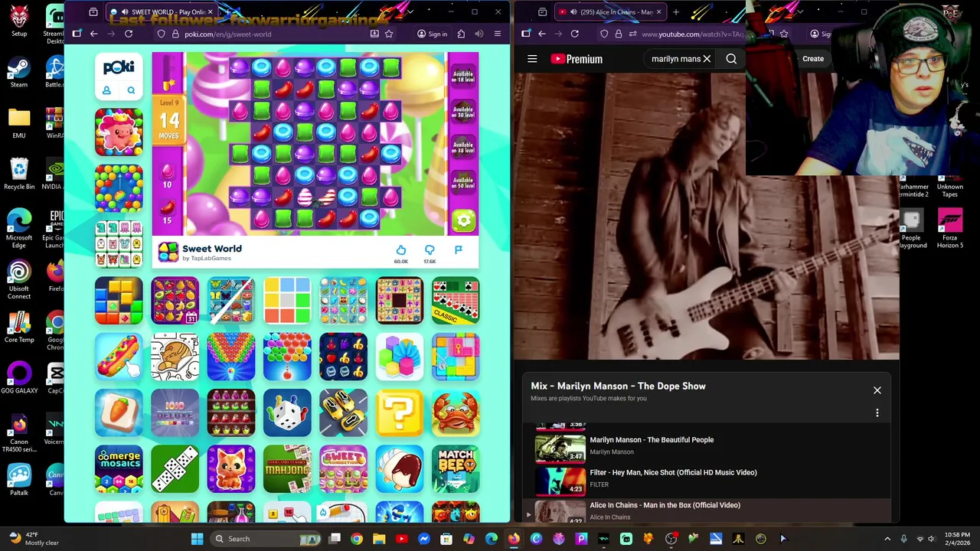
Task: Open the 1010 Deluxe game tile
Action: coord(175,413)
